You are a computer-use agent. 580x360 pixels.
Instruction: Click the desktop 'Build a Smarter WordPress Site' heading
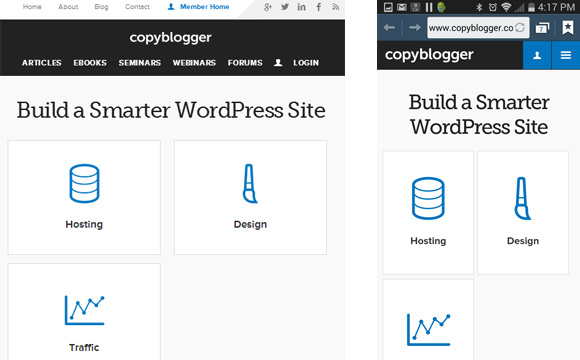tap(171, 110)
